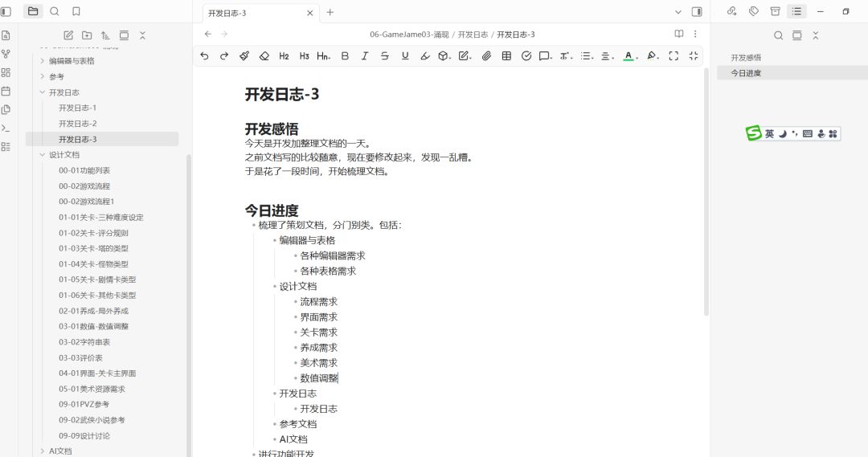Open more options menu for note
868x457 pixels.
tap(695, 34)
